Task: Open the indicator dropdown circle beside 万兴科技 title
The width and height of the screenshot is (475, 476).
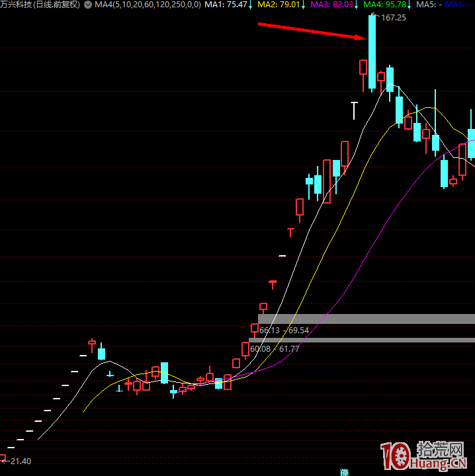Action: point(88,5)
